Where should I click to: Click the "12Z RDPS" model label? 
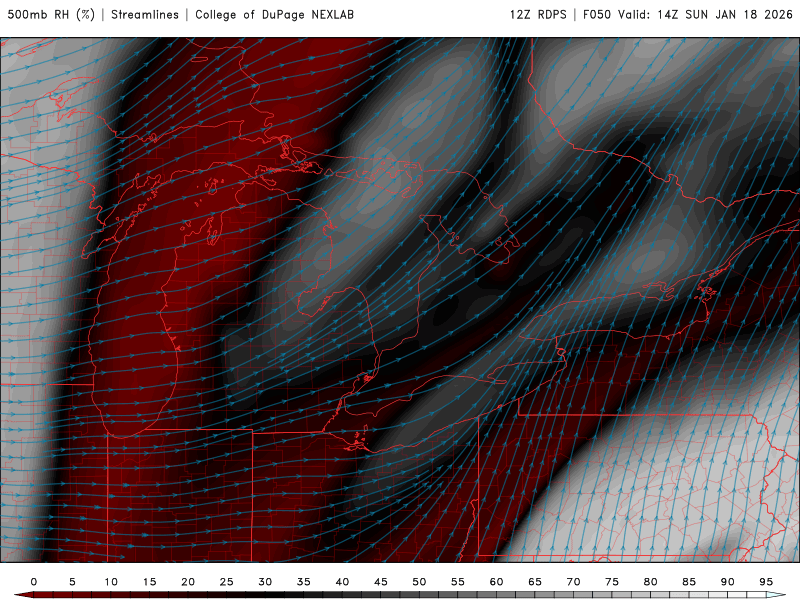coord(538,14)
